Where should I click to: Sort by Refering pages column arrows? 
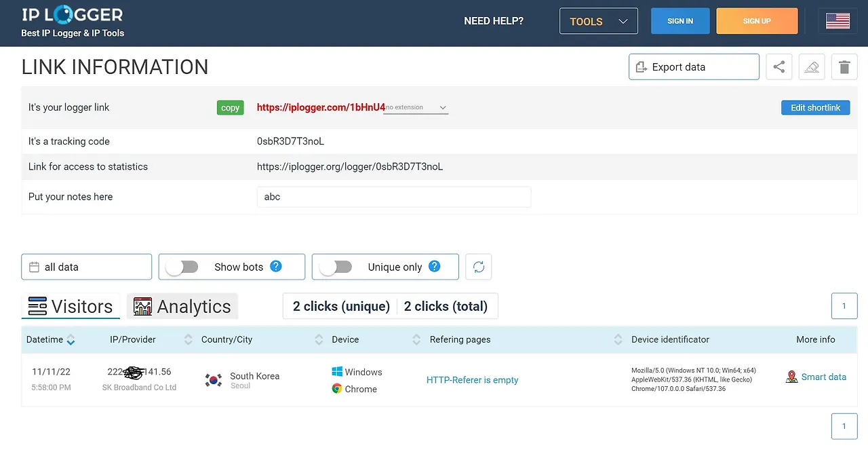tap(618, 340)
